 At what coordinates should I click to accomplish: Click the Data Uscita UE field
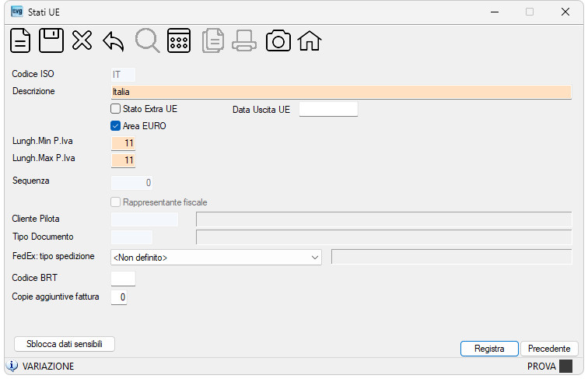pyautogui.click(x=328, y=109)
